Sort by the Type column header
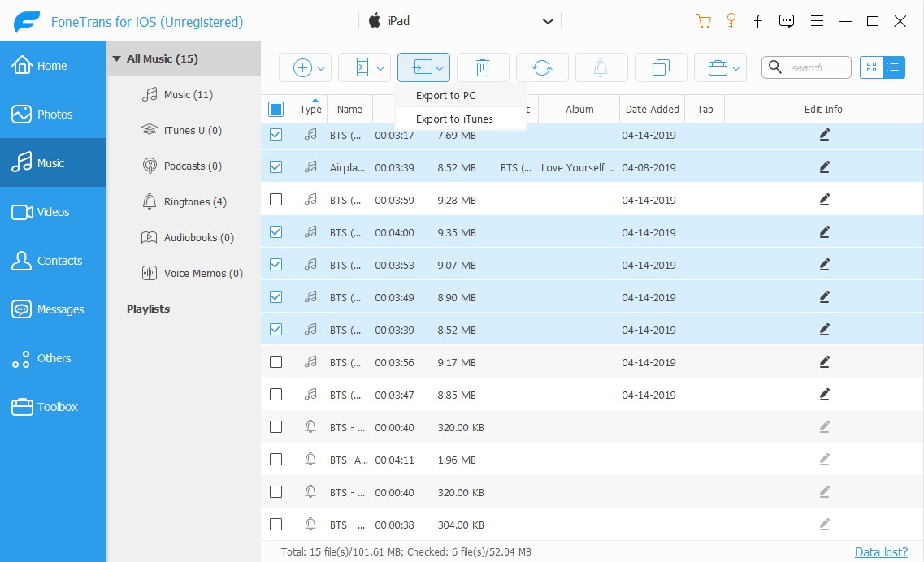The height and width of the screenshot is (562, 924). pyautogui.click(x=310, y=109)
